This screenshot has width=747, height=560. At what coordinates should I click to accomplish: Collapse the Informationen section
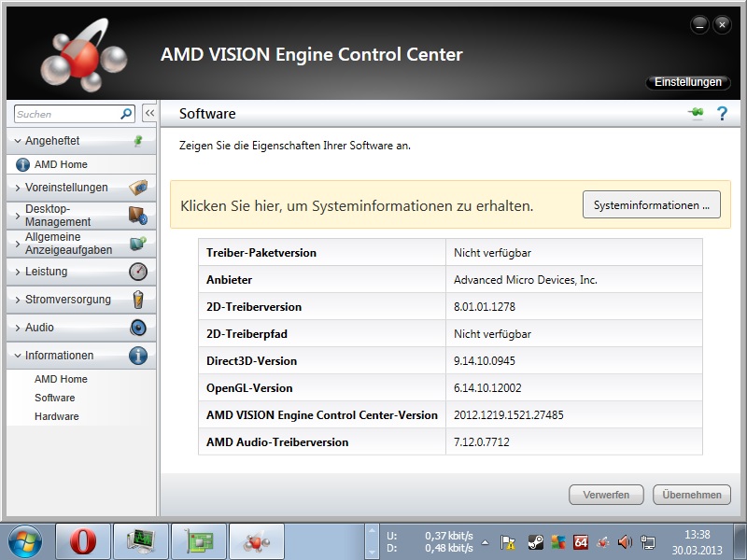coord(18,356)
